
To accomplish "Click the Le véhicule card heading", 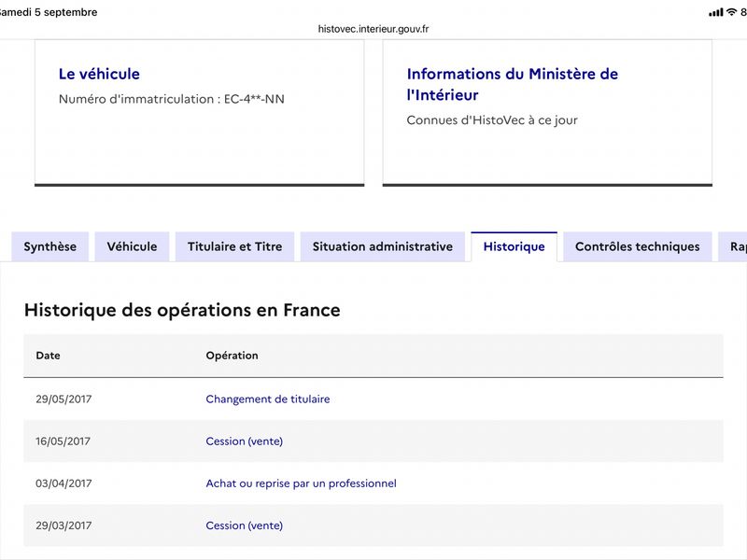I will [99, 74].
